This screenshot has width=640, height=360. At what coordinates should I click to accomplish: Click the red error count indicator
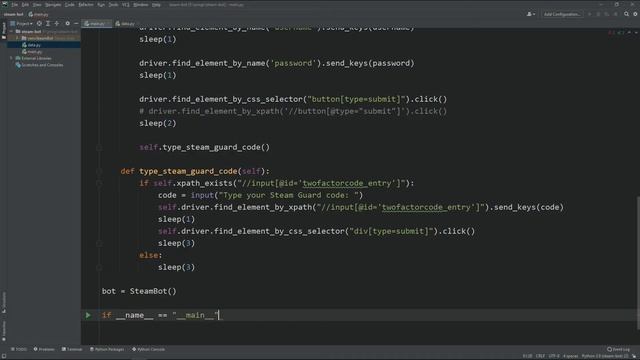(x=611, y=32)
